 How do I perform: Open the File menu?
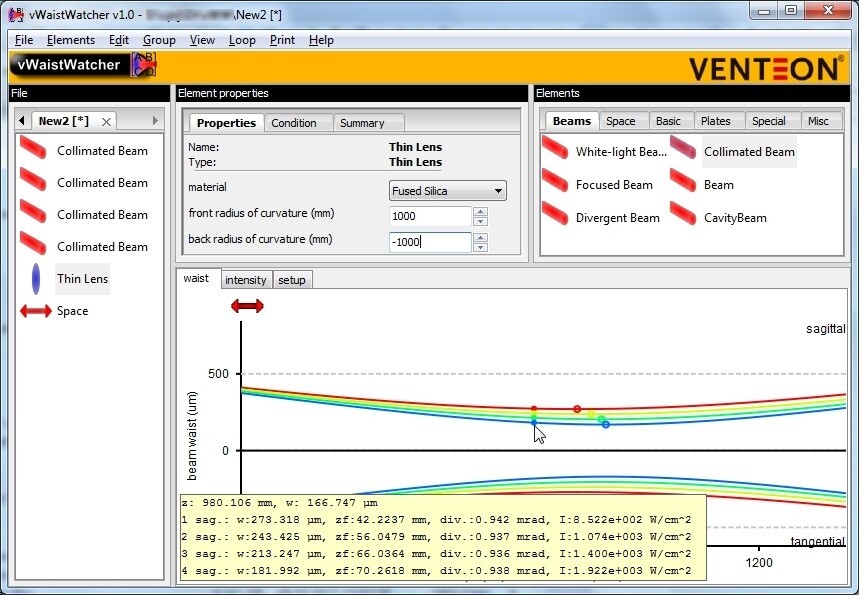pyautogui.click(x=24, y=40)
